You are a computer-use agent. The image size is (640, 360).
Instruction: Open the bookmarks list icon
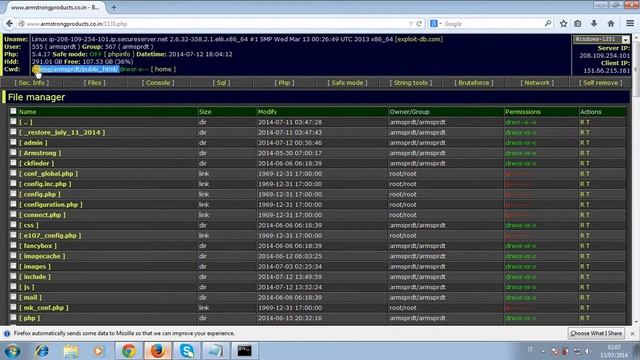click(x=578, y=24)
